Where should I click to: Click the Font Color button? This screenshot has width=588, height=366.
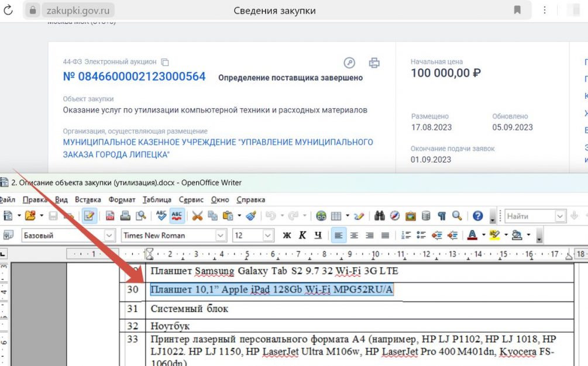click(x=472, y=236)
